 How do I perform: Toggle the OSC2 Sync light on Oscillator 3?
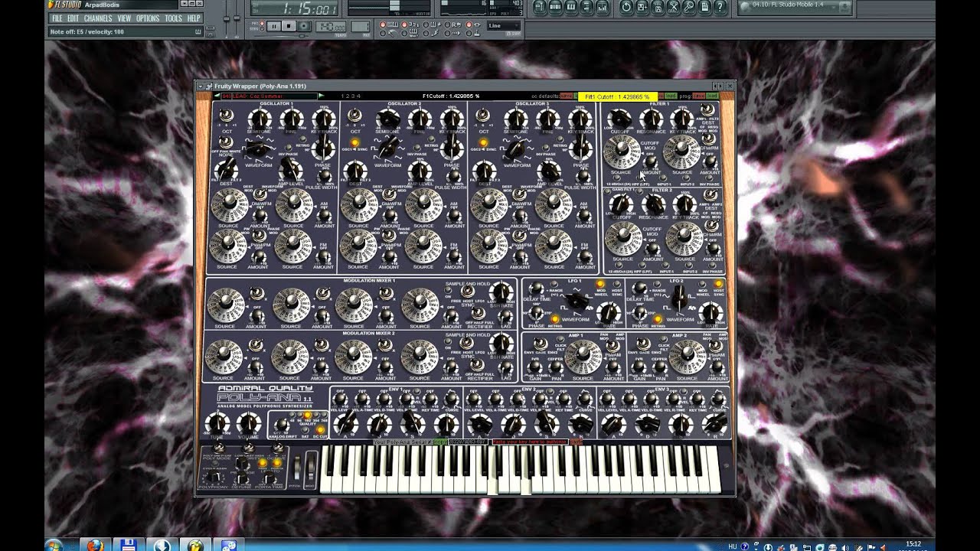click(484, 143)
